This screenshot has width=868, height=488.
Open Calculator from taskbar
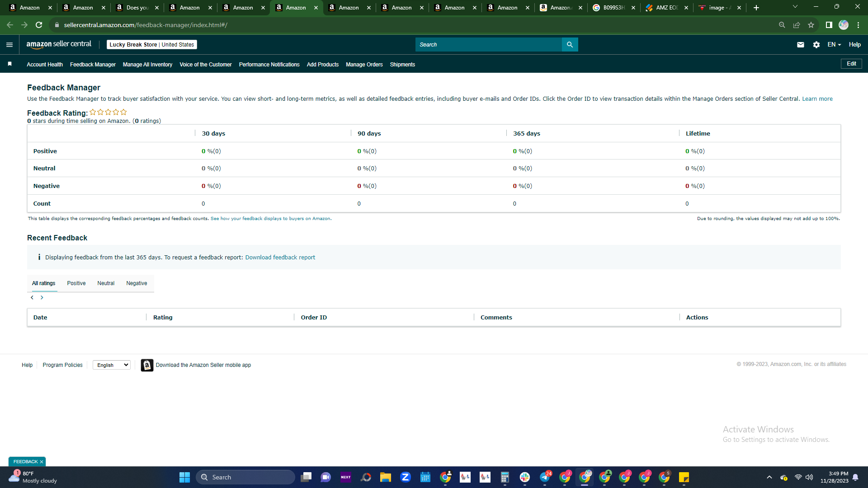pos(505,477)
